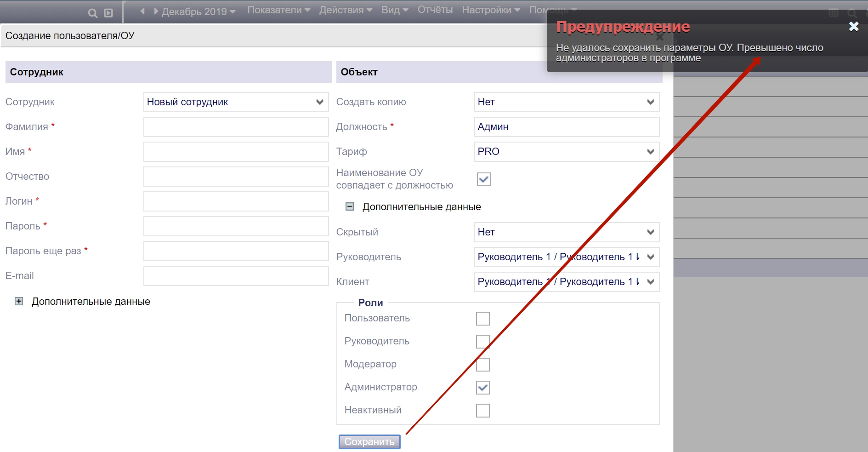This screenshot has height=452, width=868.
Task: Open the Тариф dropdown set to PRO
Action: coord(566,152)
